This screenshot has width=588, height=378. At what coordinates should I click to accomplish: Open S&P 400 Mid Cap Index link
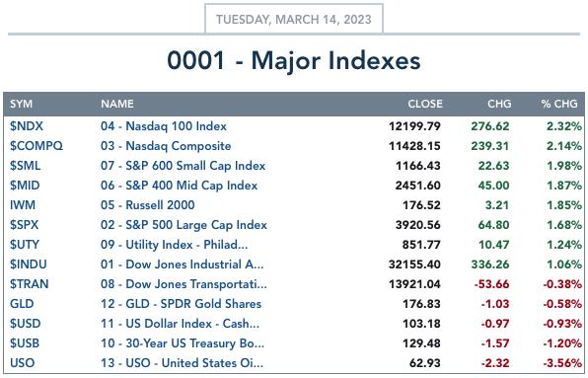179,186
